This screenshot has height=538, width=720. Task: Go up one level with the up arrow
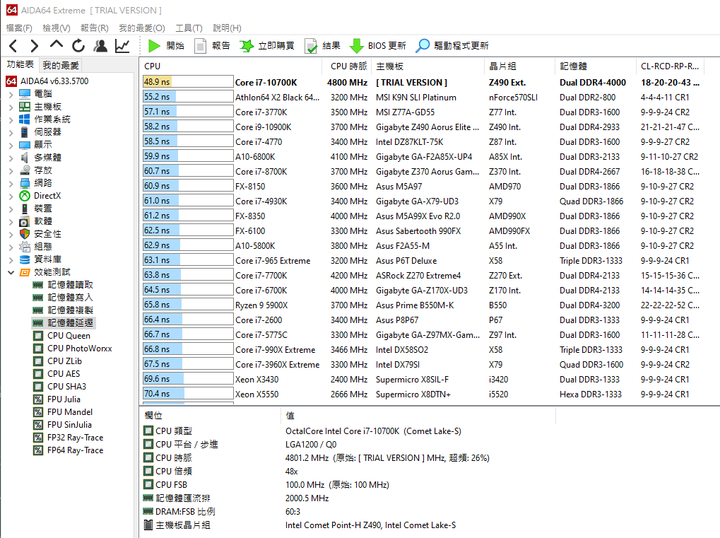tap(56, 45)
